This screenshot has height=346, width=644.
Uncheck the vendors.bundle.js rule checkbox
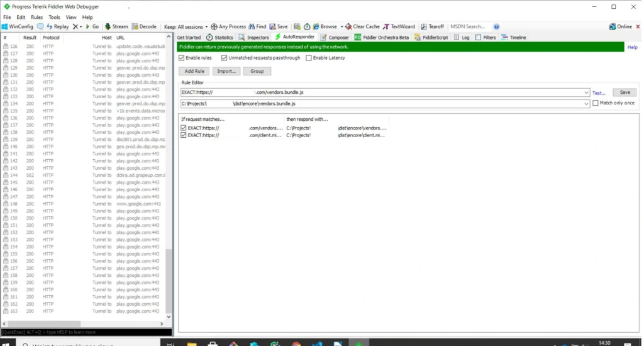coord(184,128)
